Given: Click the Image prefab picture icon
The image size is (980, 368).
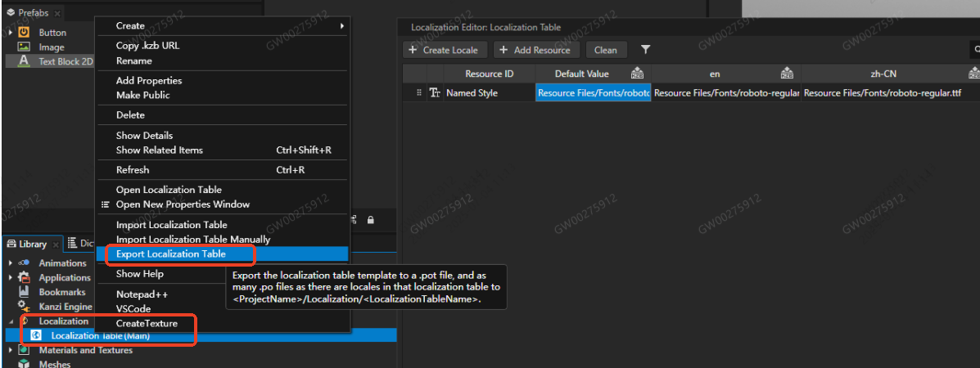Looking at the screenshot, I should coord(24,47).
